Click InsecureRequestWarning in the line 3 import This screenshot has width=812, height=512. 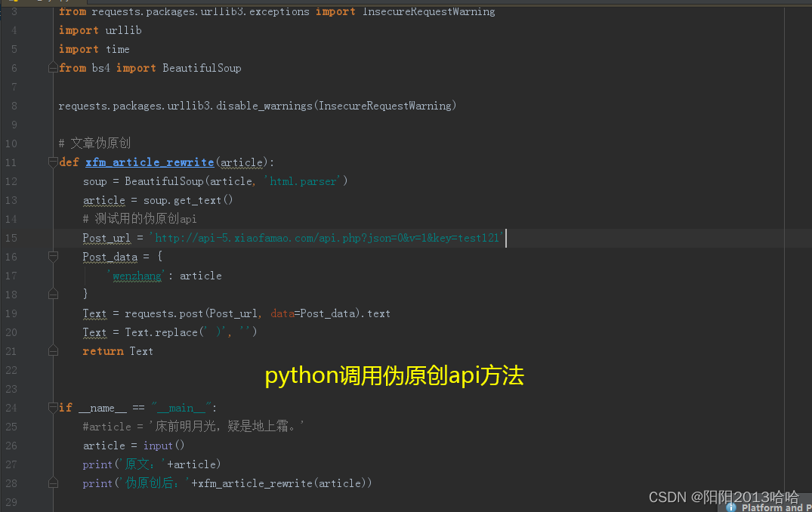(x=428, y=11)
